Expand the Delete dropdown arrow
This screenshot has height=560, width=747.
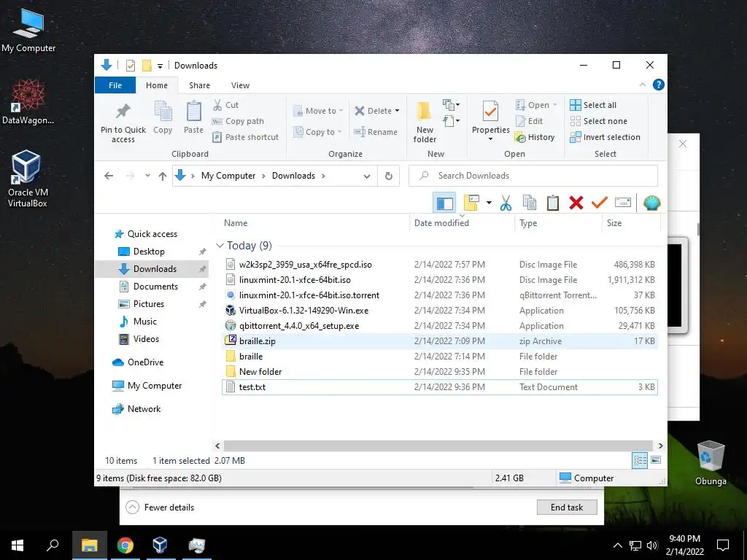[x=397, y=111]
